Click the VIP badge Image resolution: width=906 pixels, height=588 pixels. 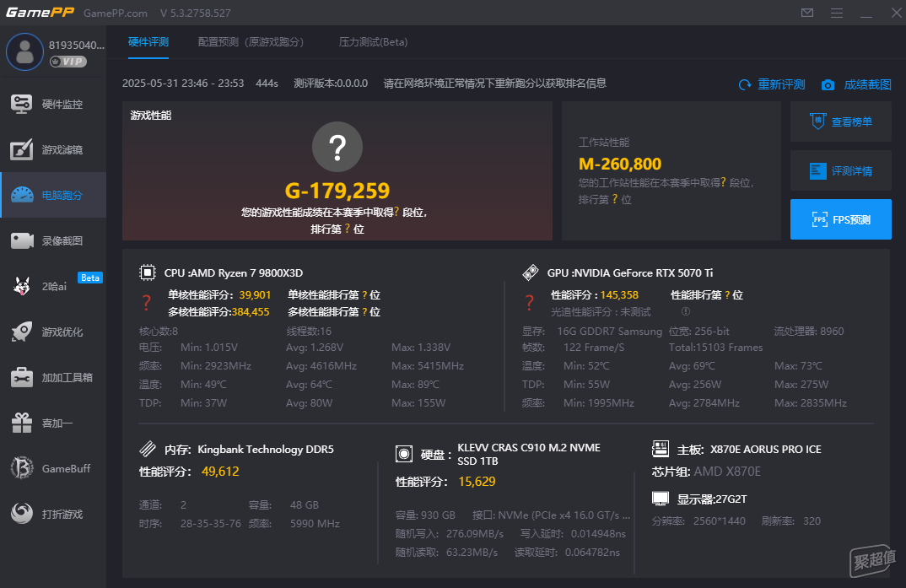point(68,62)
